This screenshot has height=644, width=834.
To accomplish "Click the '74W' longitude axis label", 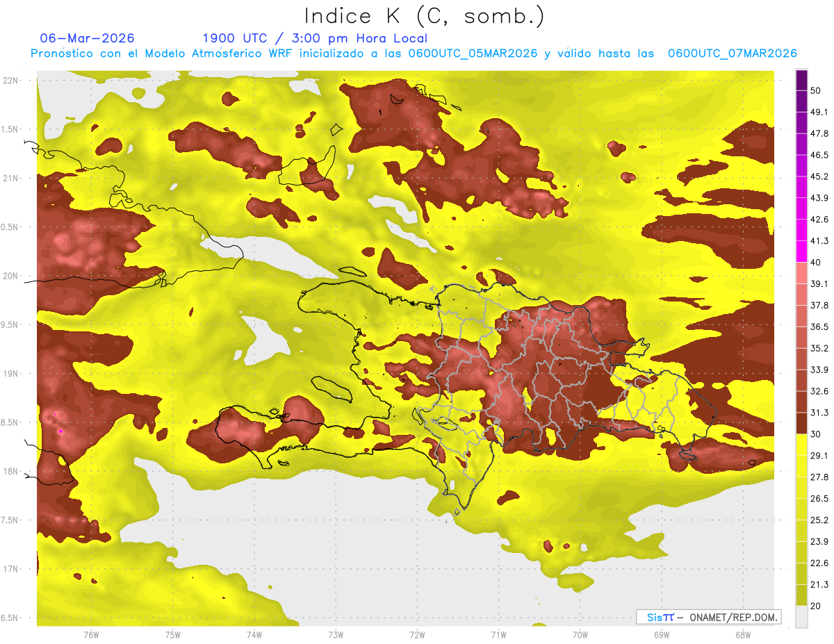I will (x=254, y=635).
